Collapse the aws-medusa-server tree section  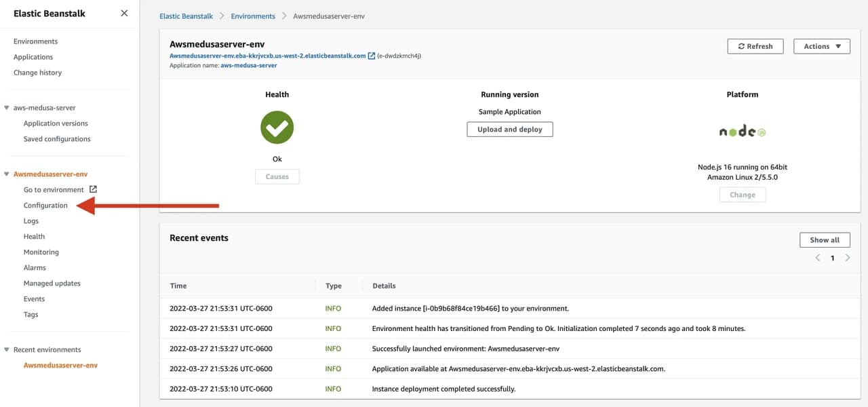click(x=7, y=108)
